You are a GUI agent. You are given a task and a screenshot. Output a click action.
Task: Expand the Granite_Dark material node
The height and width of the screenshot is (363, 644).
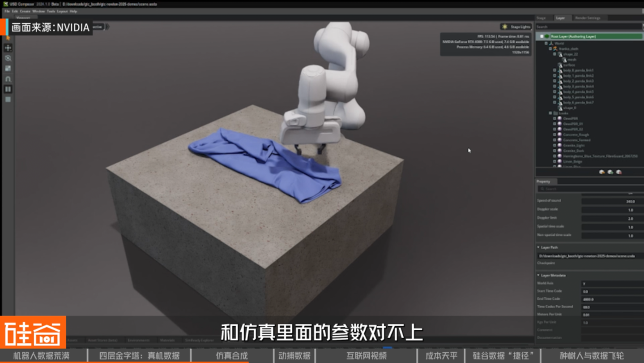[555, 151]
